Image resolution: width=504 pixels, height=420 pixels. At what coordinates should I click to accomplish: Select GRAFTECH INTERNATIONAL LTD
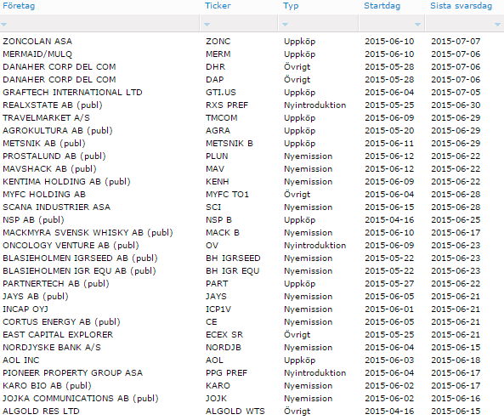click(x=72, y=93)
